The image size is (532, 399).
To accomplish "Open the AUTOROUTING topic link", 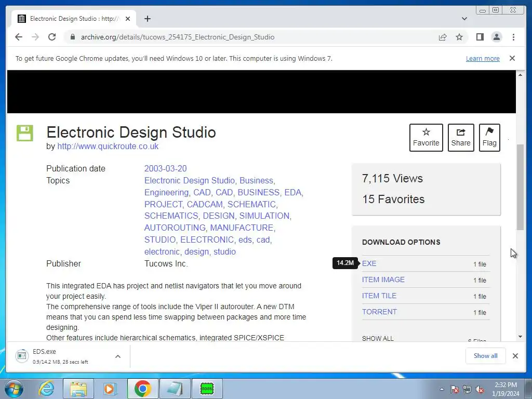I will click(175, 228).
